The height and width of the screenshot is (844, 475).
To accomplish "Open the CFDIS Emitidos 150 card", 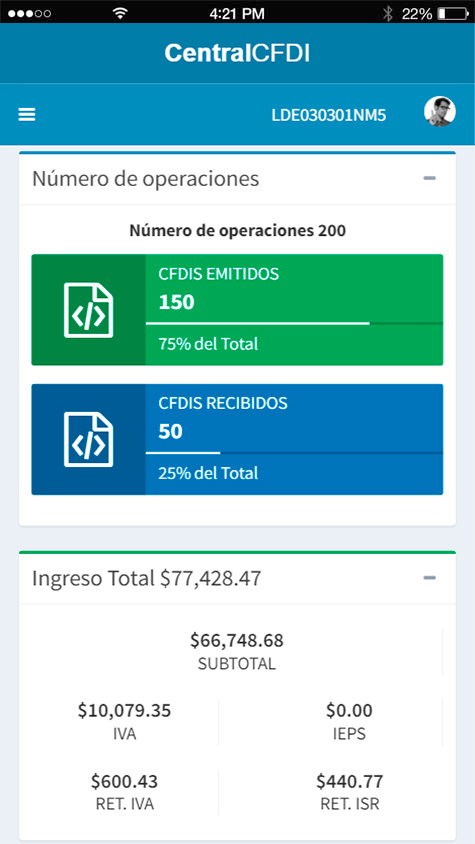I will coord(238,310).
